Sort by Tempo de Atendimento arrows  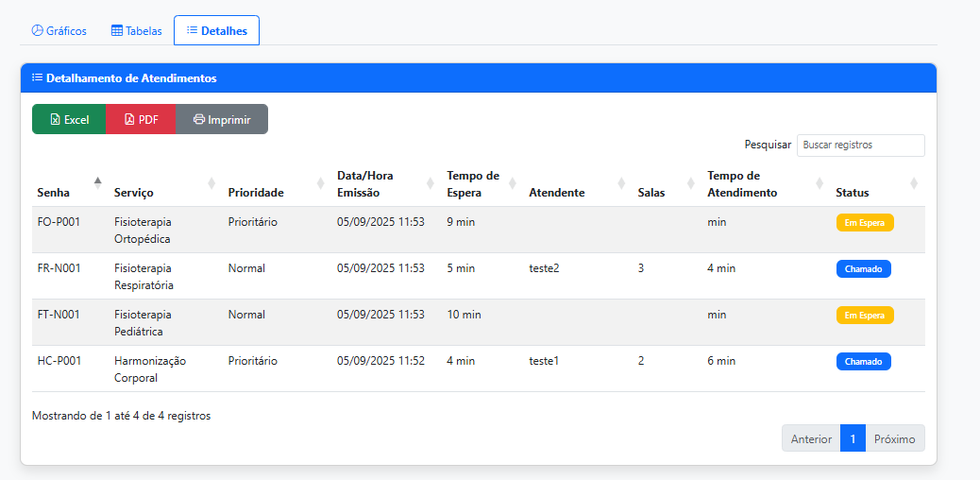[819, 182]
